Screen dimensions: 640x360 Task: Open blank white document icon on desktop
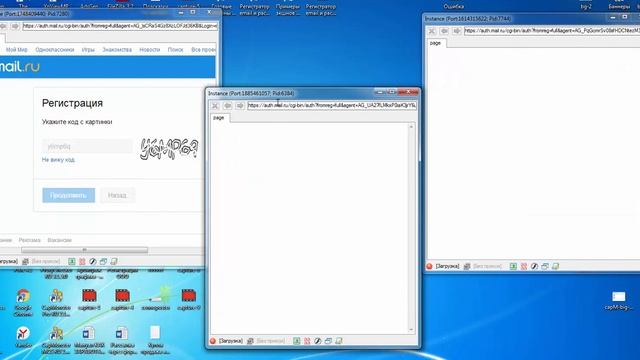(x=155, y=340)
